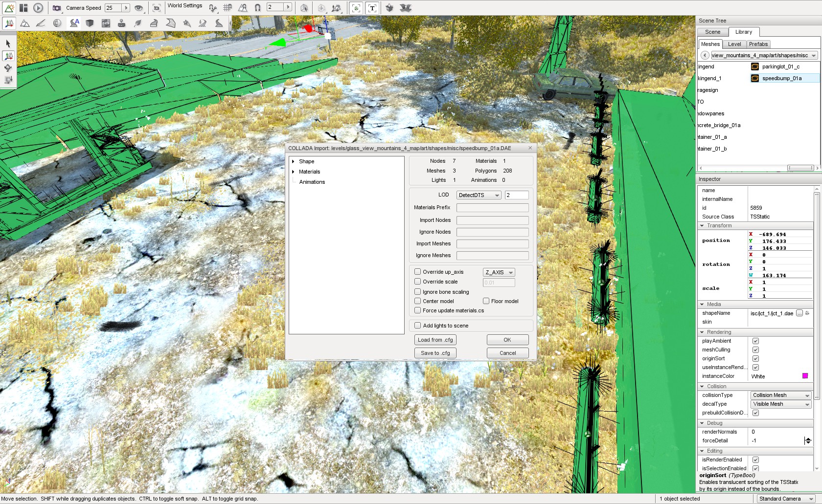Click the camera type icon
The height and width of the screenshot is (504, 822).
57,8
